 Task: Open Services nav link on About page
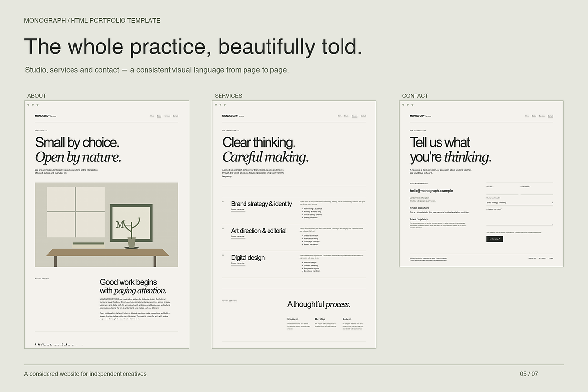point(167,116)
